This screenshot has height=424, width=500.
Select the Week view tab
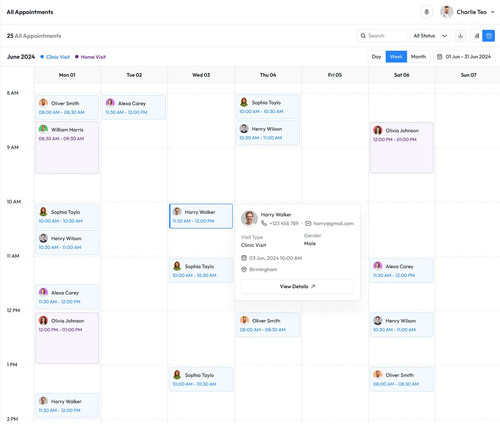396,57
